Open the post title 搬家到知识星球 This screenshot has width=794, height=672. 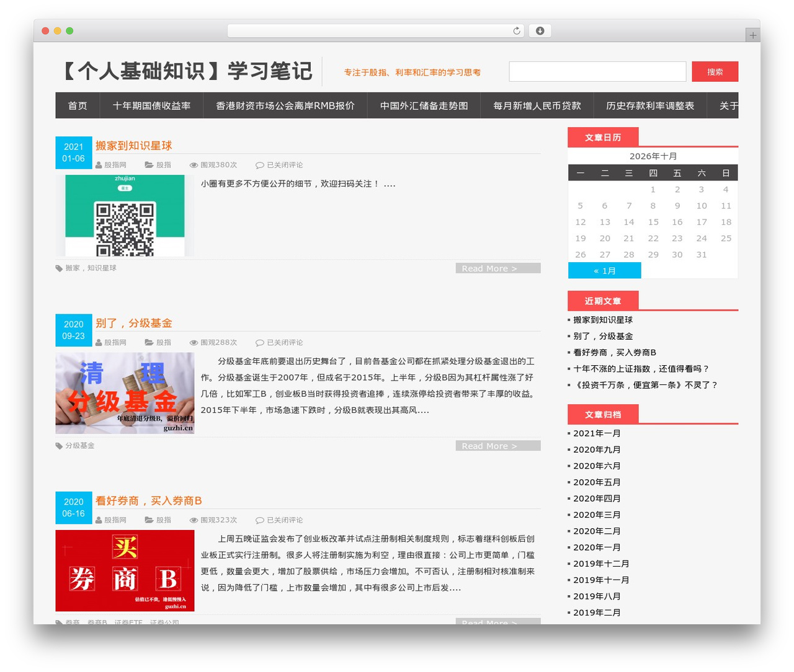click(133, 146)
